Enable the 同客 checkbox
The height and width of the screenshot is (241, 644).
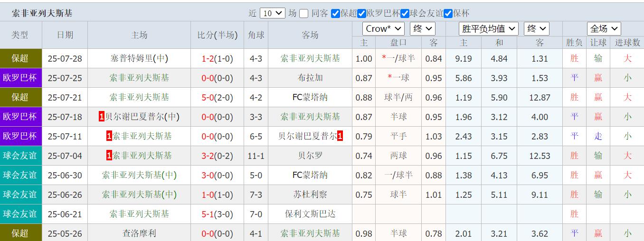point(304,13)
